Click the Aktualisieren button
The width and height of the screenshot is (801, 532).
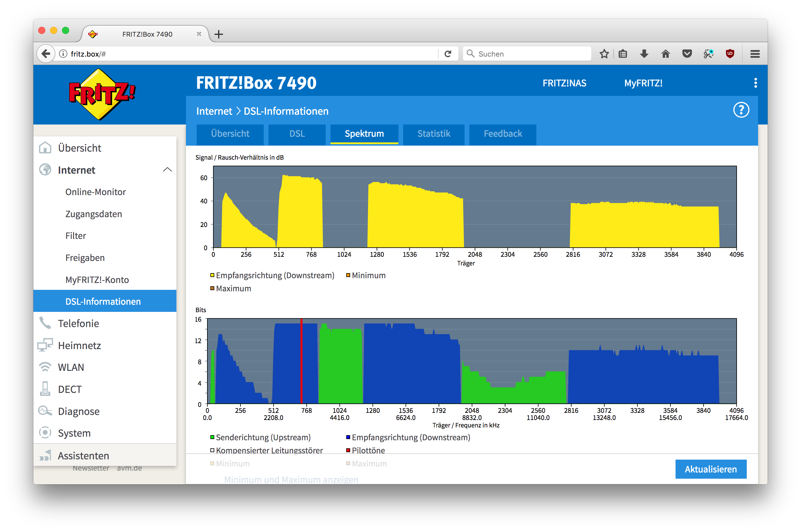coord(710,469)
